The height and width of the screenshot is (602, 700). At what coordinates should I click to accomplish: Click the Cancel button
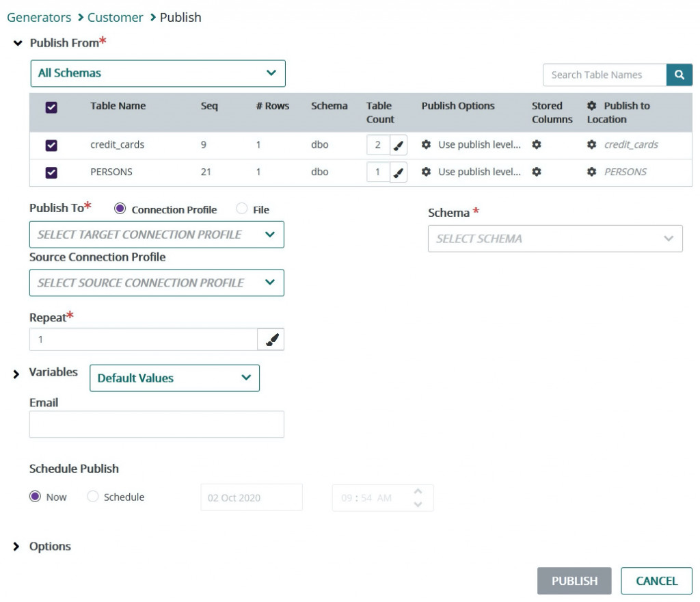click(x=656, y=581)
